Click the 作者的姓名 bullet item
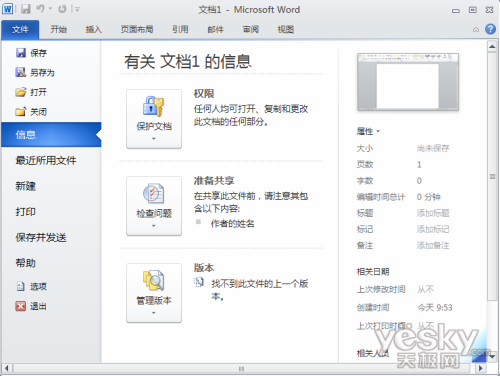The width and height of the screenshot is (500, 376). coord(232,223)
